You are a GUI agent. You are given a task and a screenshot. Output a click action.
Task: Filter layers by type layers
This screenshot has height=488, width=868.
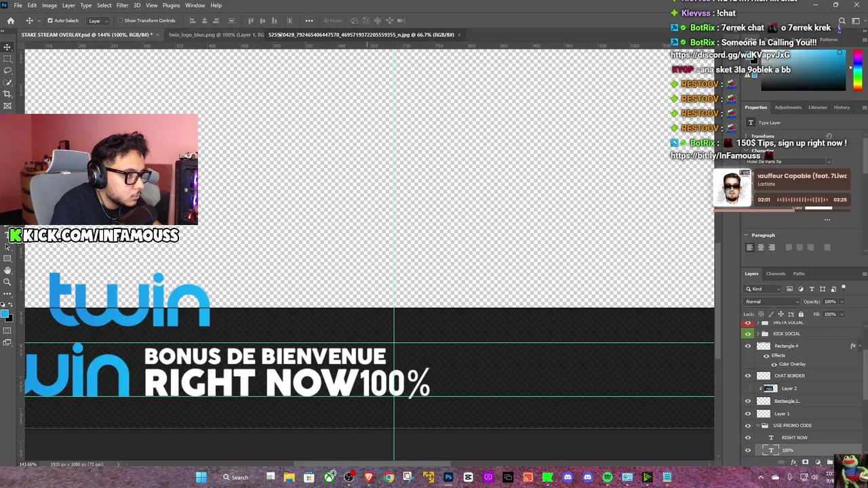[x=812, y=289]
